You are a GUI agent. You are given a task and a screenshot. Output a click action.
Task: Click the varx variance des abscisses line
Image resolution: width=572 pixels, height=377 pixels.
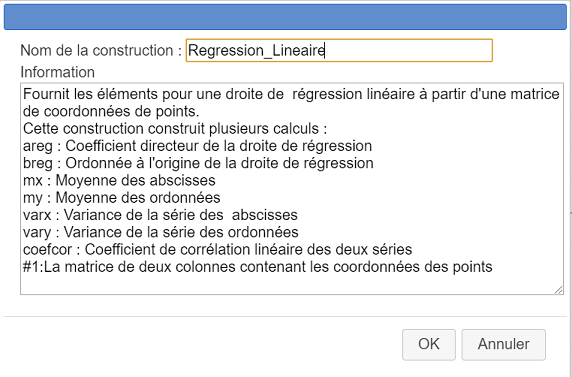point(160,215)
